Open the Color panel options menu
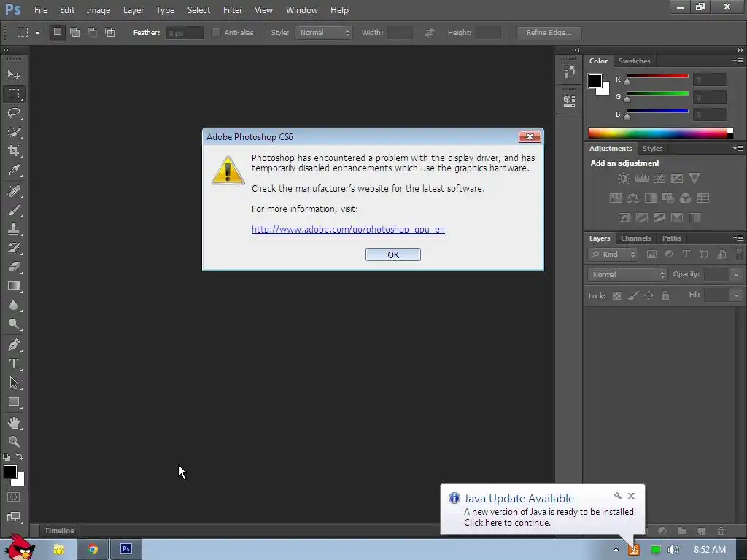The height and width of the screenshot is (560, 747). tap(738, 61)
